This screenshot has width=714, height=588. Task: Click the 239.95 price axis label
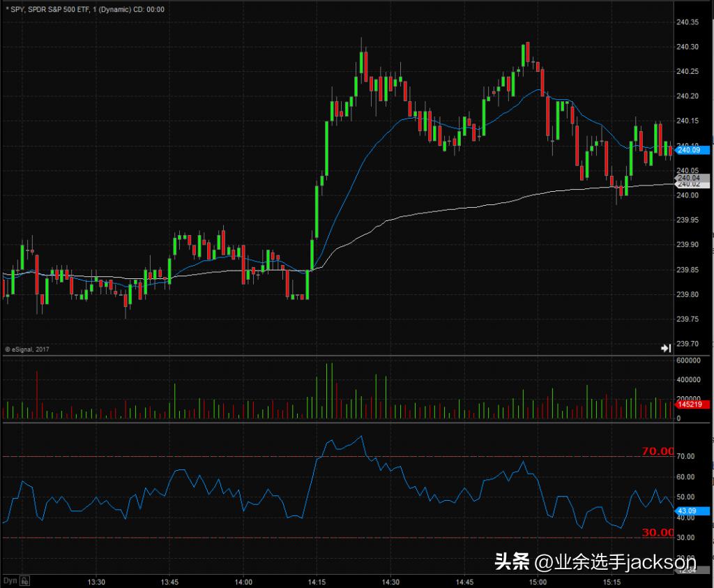[687, 220]
